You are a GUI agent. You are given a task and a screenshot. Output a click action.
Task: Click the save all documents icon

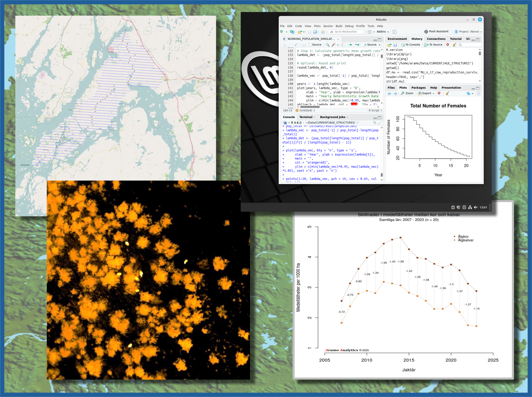[315, 32]
